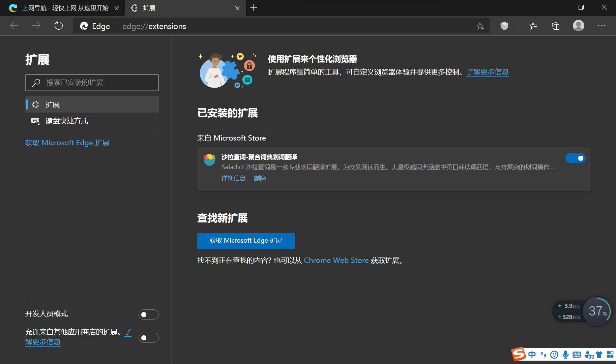Click the forward navigation arrow
616x364 pixels.
coord(36,26)
